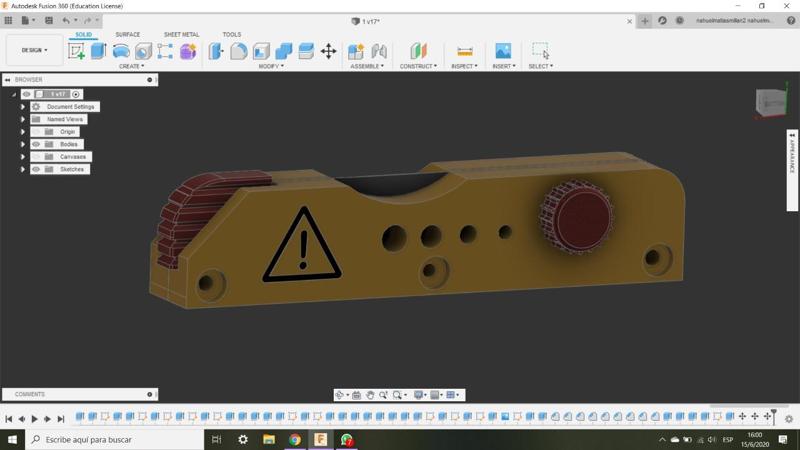Click the Offset Face tool
800x450 pixels.
(306, 51)
